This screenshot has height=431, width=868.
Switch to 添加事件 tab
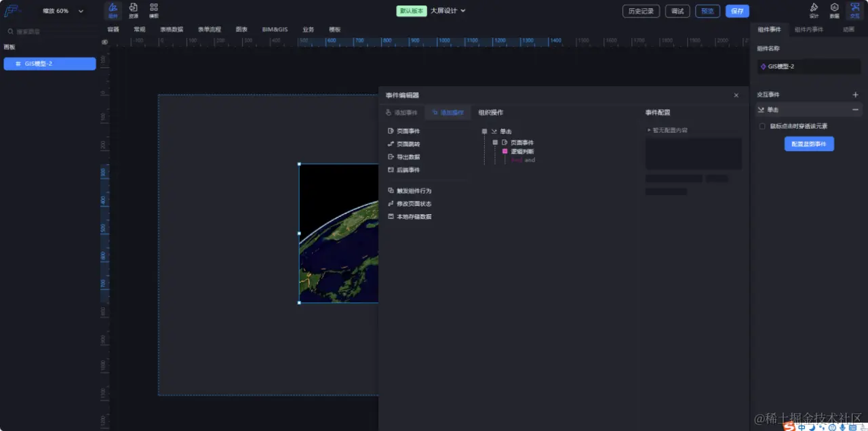click(401, 112)
